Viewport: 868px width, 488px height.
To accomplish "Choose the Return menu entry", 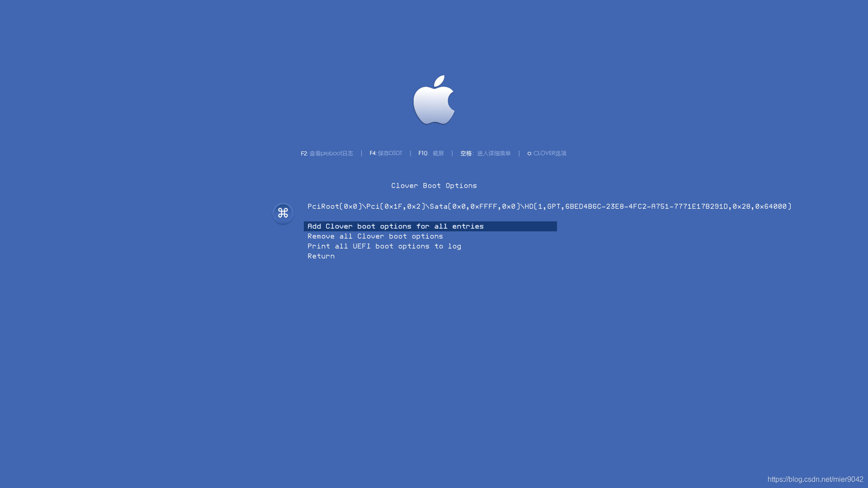I will pyautogui.click(x=321, y=256).
